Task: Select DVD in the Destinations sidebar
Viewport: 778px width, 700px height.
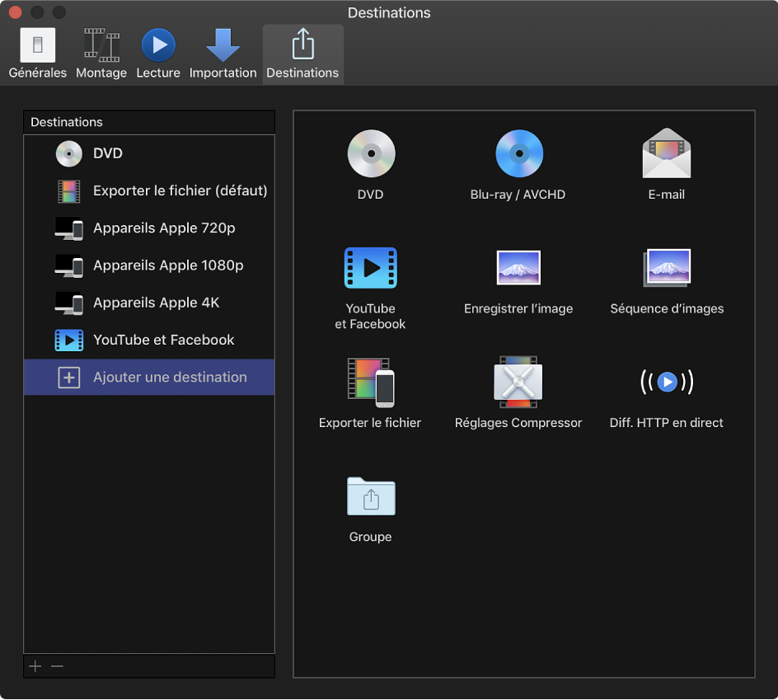Action: click(107, 153)
